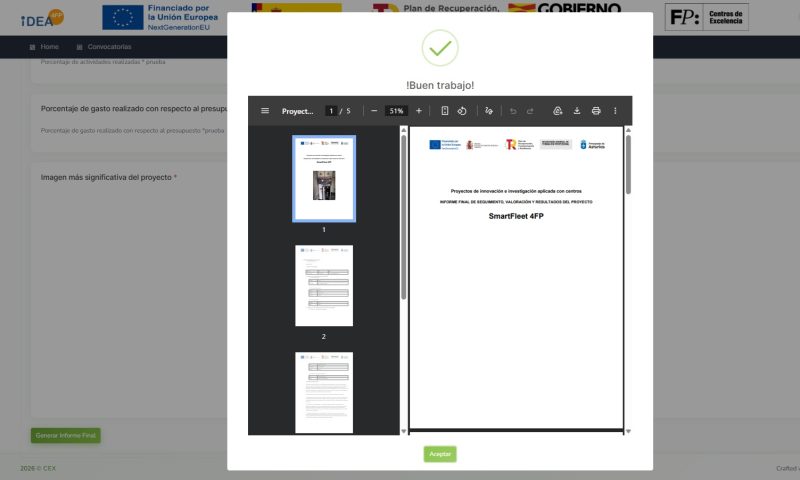Viewport: 800px width, 480px height.
Task: Select page 1 thumbnail
Action: (x=324, y=178)
